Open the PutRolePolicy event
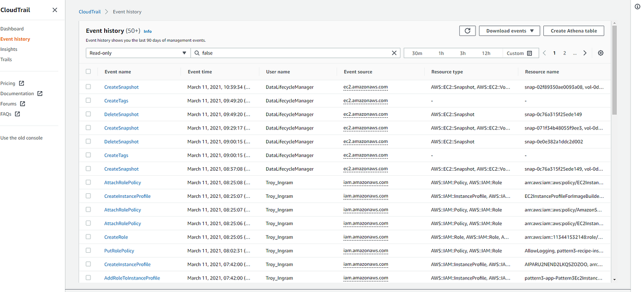The height and width of the screenshot is (292, 644). point(119,251)
